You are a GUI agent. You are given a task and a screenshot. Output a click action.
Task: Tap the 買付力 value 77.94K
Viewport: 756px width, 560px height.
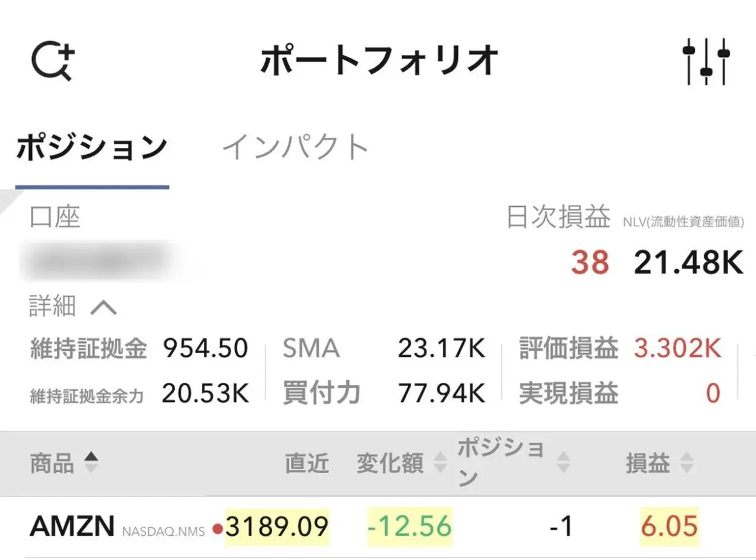coord(442,394)
